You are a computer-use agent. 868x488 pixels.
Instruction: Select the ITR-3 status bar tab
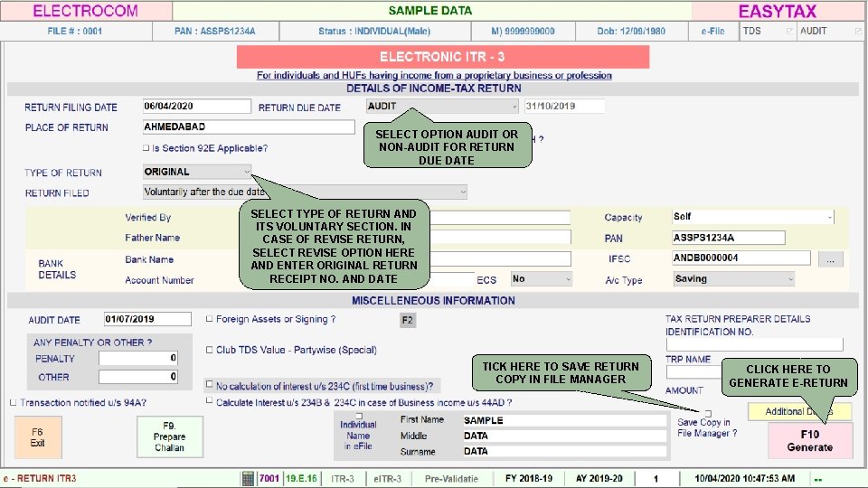[x=343, y=479]
